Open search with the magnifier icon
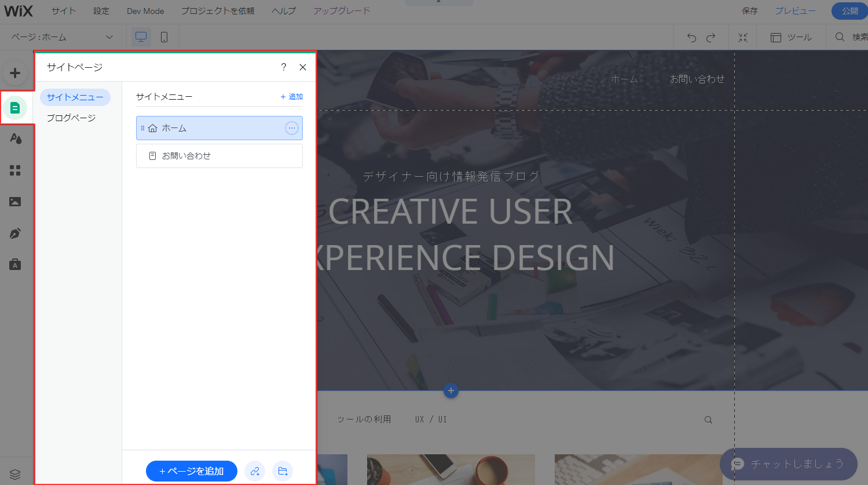868x485 pixels. point(840,37)
